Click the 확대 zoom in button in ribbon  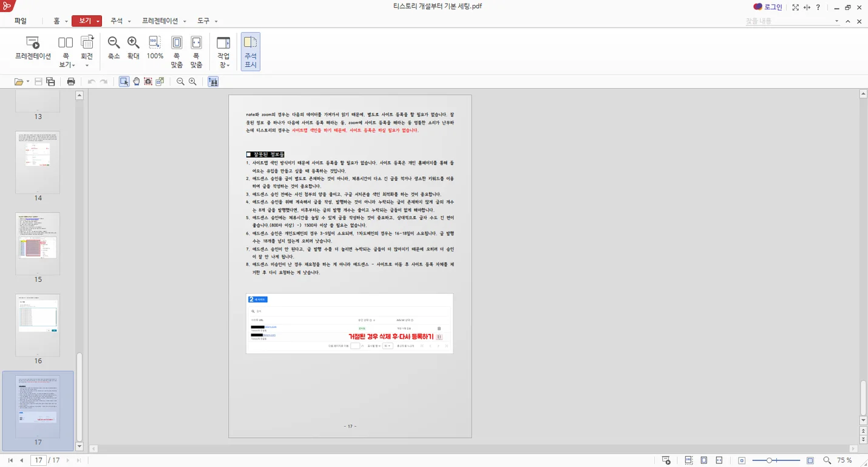click(134, 48)
